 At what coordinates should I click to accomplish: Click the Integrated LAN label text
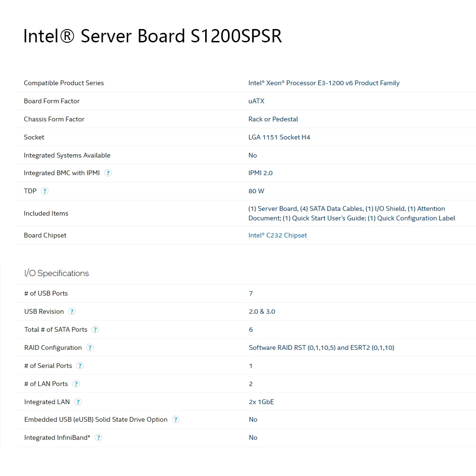pos(47,402)
